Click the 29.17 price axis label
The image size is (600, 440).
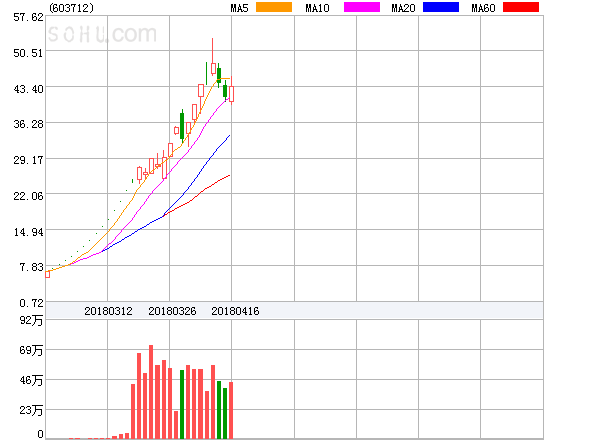pos(28,160)
